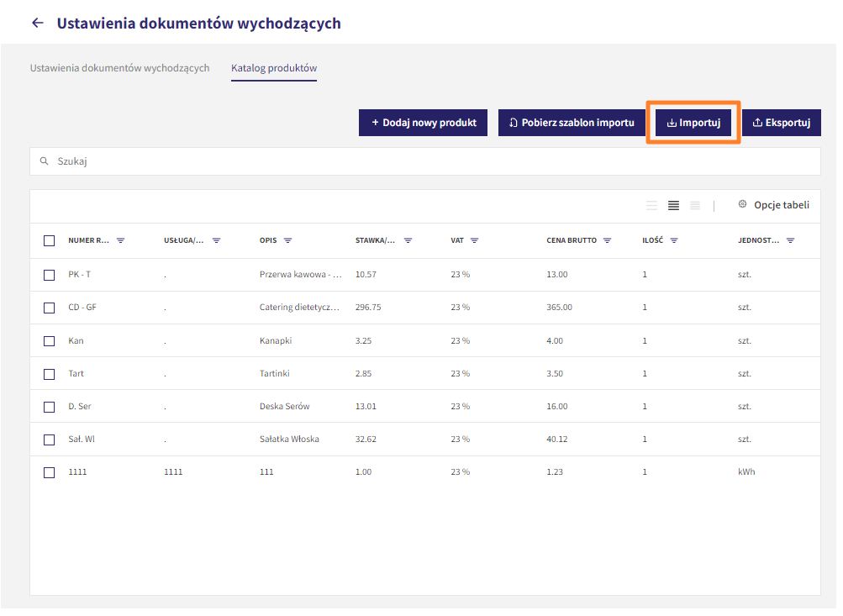
Task: Select the medium row density view
Action: [x=673, y=205]
